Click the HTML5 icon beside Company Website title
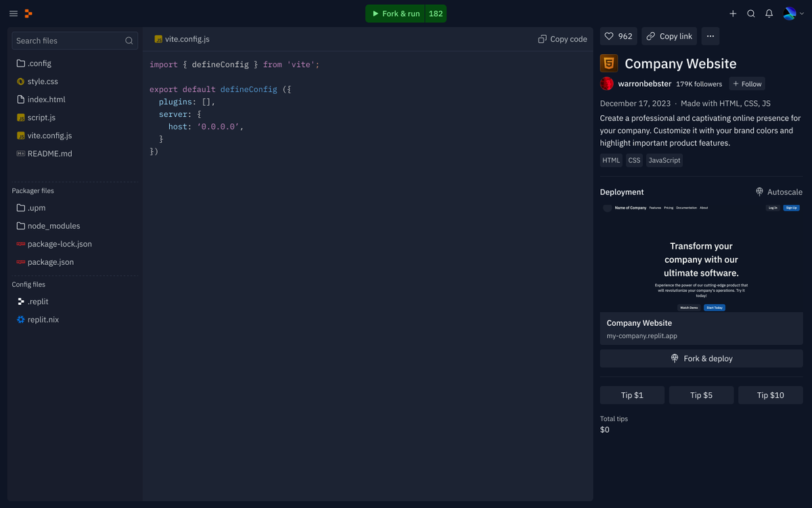 pos(608,63)
